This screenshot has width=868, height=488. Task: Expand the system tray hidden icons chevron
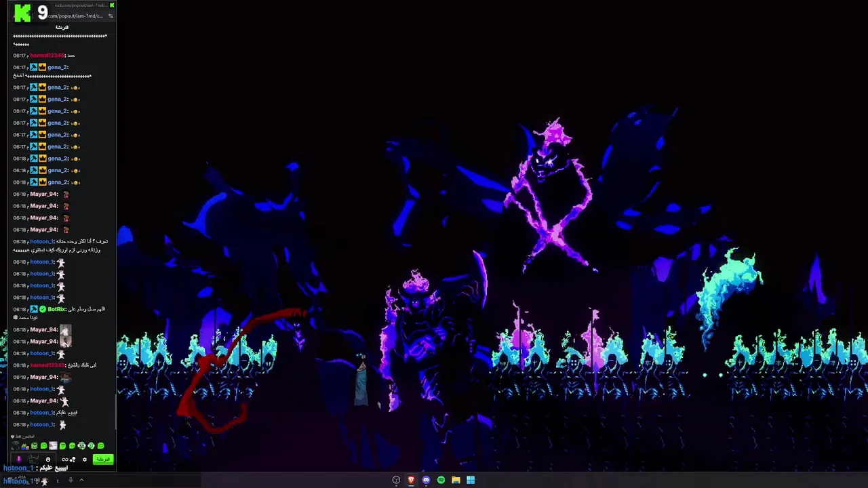82,480
